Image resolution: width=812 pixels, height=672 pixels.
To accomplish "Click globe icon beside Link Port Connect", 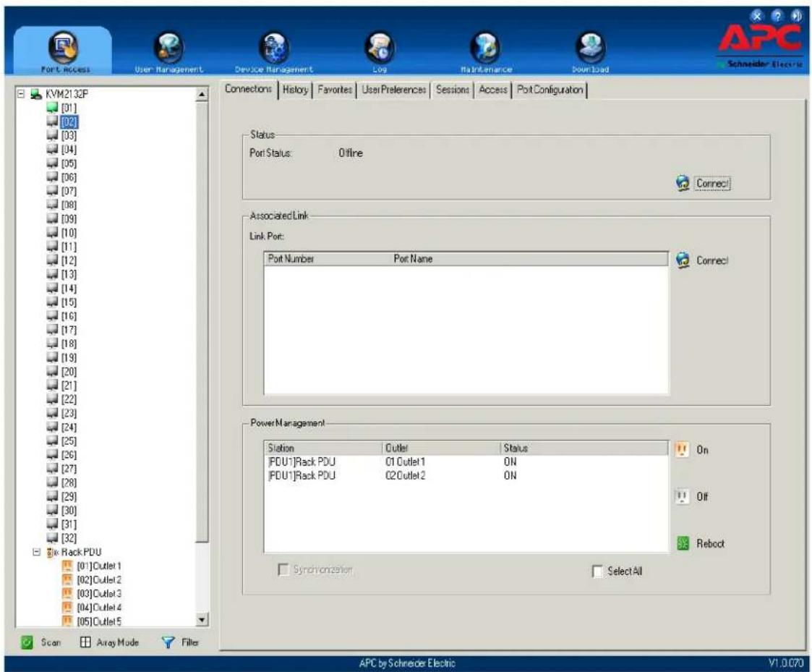I will click(683, 260).
